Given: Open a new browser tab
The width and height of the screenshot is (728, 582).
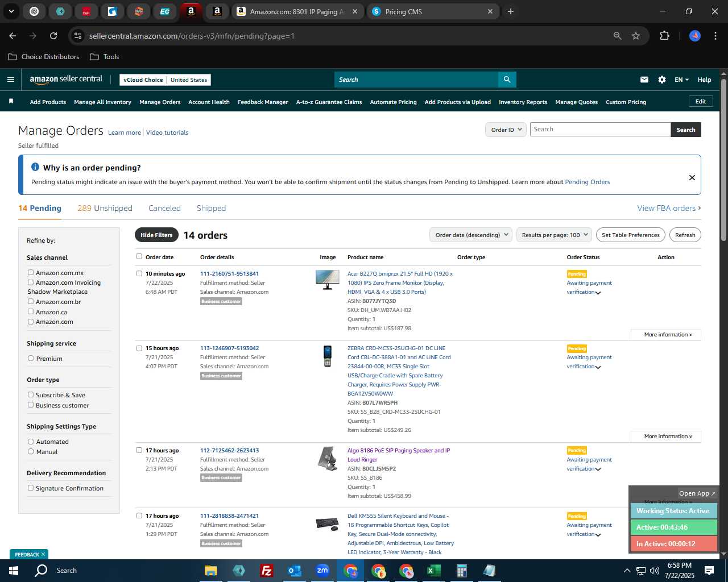Looking at the screenshot, I should point(511,11).
